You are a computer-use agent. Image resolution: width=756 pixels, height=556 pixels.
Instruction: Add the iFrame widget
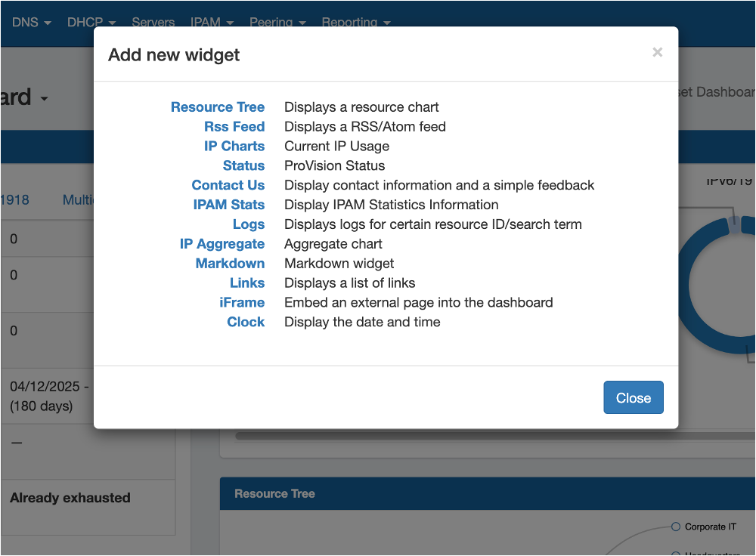coord(242,303)
